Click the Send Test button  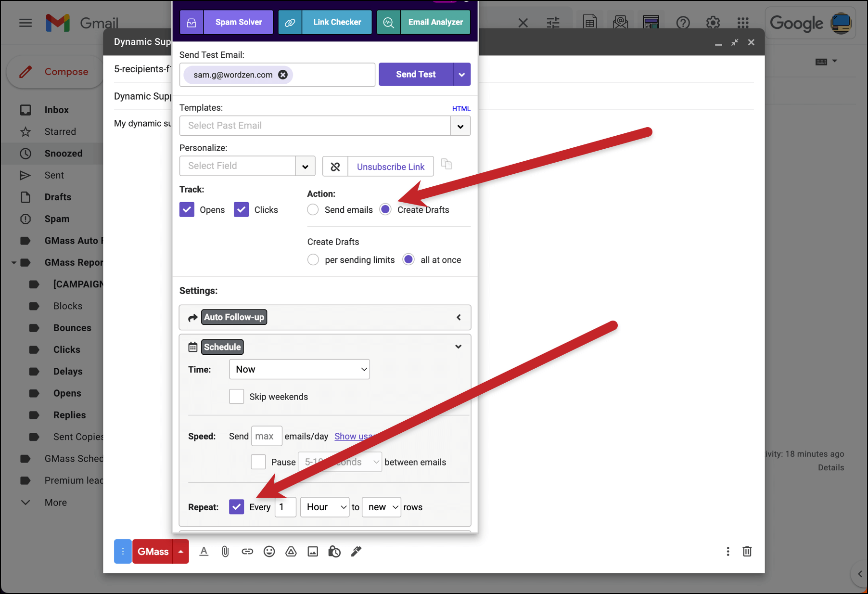[x=416, y=75]
